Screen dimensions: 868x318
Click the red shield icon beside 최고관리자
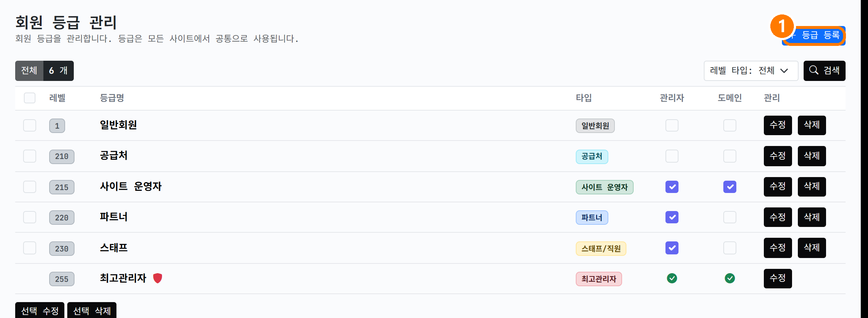[157, 278]
